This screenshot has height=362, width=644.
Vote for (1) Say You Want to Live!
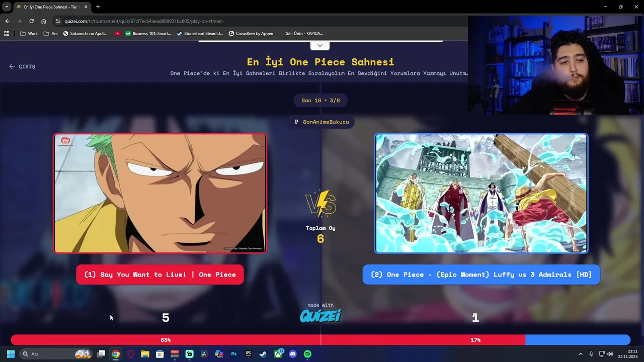point(160,275)
